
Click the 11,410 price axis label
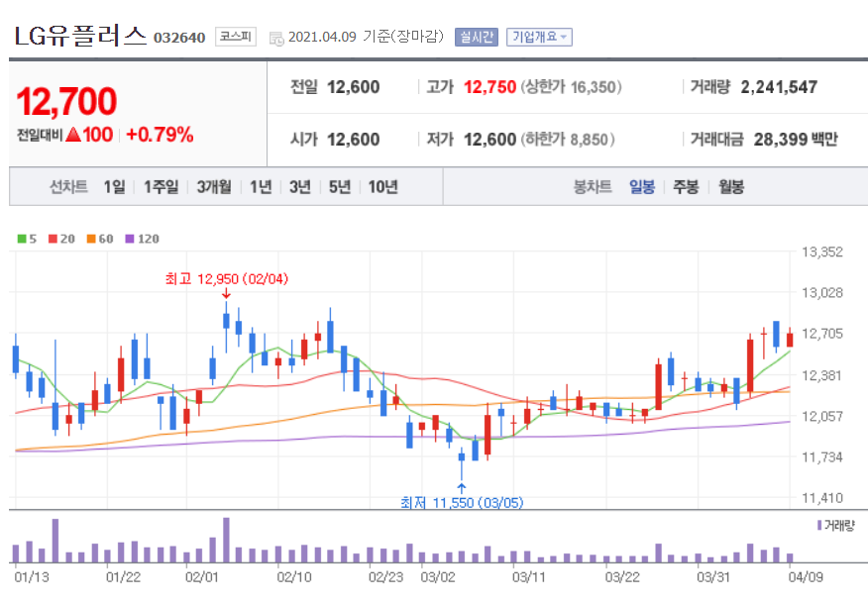822,498
